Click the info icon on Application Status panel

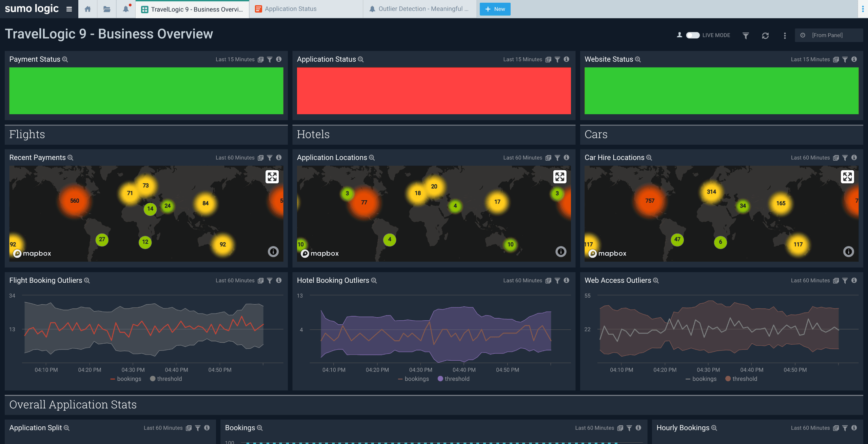point(566,59)
